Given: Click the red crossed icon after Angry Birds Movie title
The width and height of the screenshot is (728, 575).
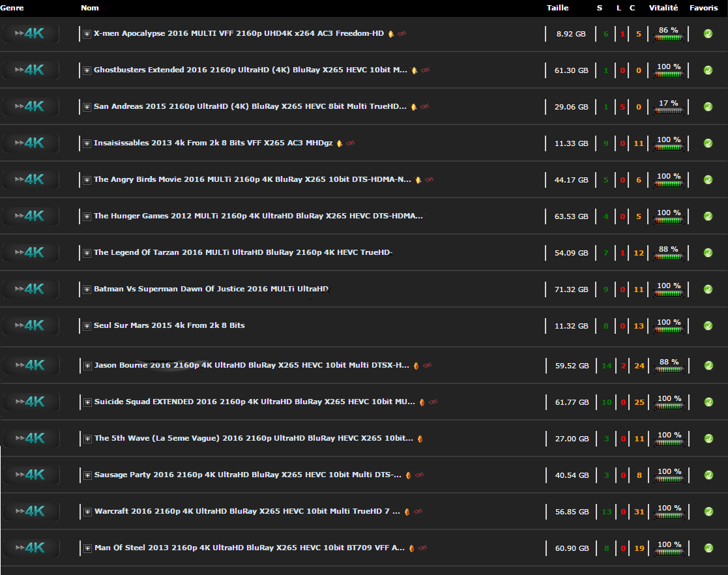Looking at the screenshot, I should 429,180.
